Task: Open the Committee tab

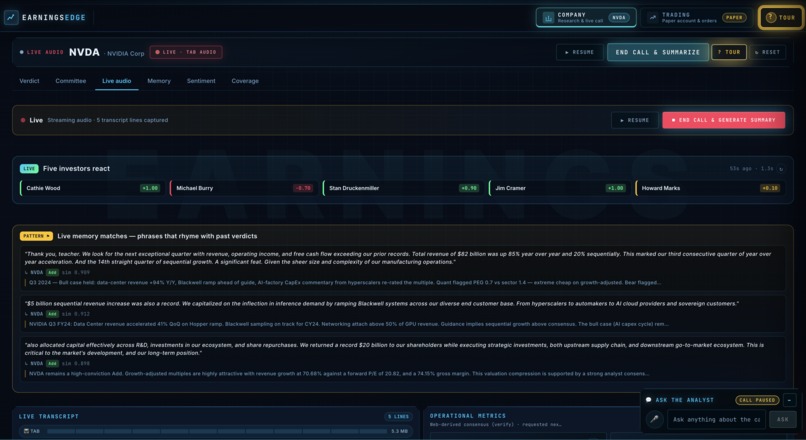Action: [x=70, y=81]
